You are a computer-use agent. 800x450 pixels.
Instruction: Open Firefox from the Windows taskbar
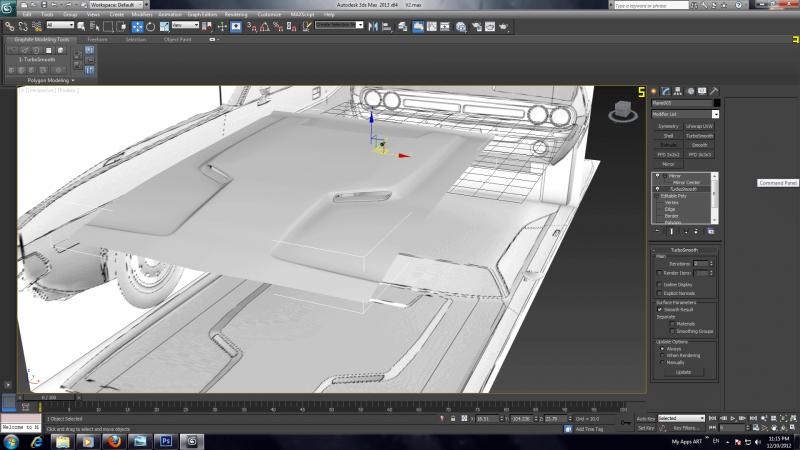[113, 439]
